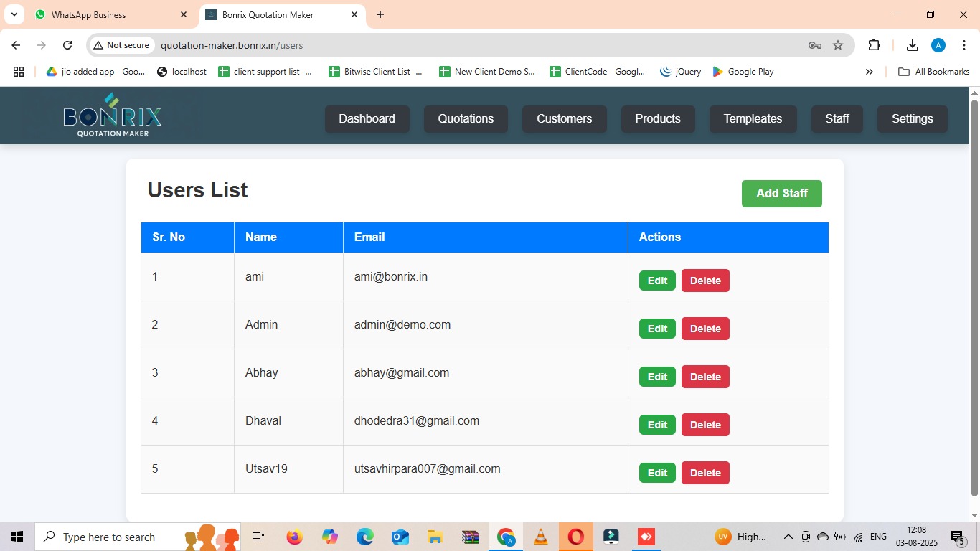The width and height of the screenshot is (980, 551).
Task: Edit the Admin user
Action: [x=657, y=329]
